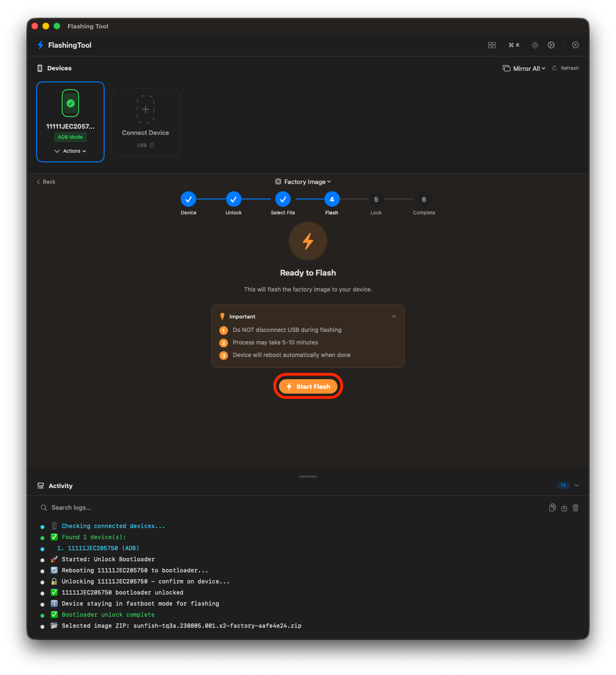Go Back to the previous step

coord(46,182)
